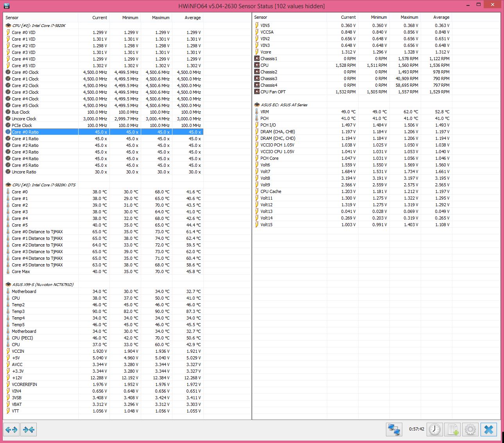Click the clock icon beside Bus Clock

8,112
